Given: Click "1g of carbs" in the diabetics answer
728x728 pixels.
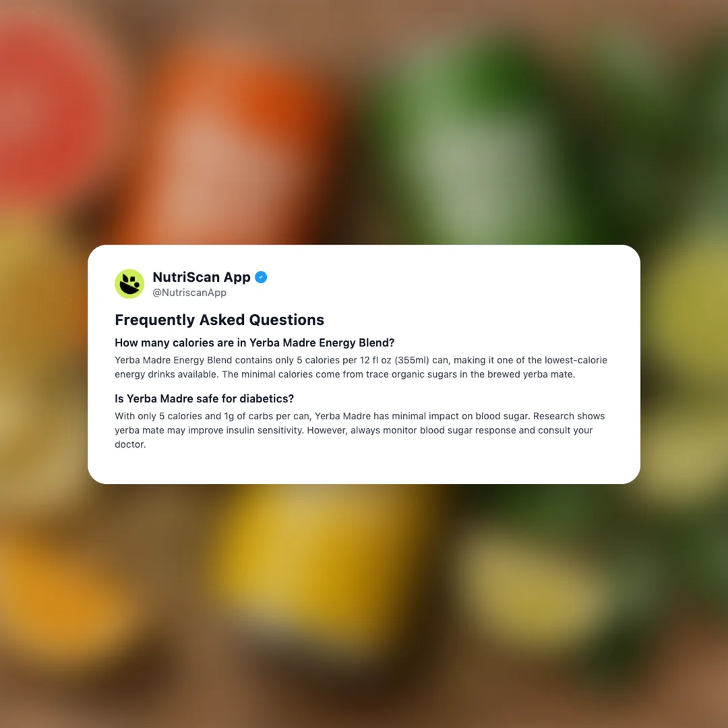Looking at the screenshot, I should tap(249, 416).
